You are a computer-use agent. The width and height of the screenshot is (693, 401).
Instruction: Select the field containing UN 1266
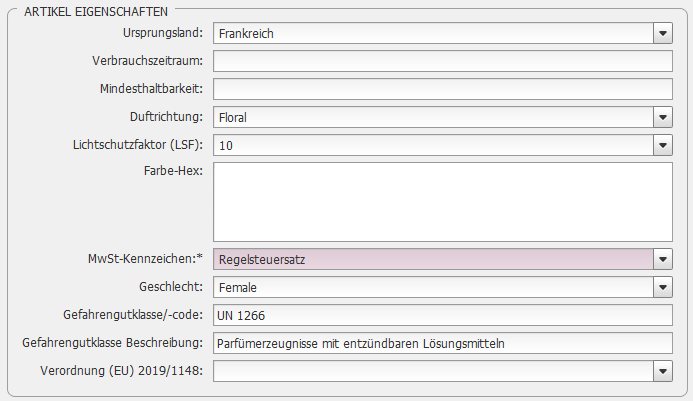(x=443, y=315)
